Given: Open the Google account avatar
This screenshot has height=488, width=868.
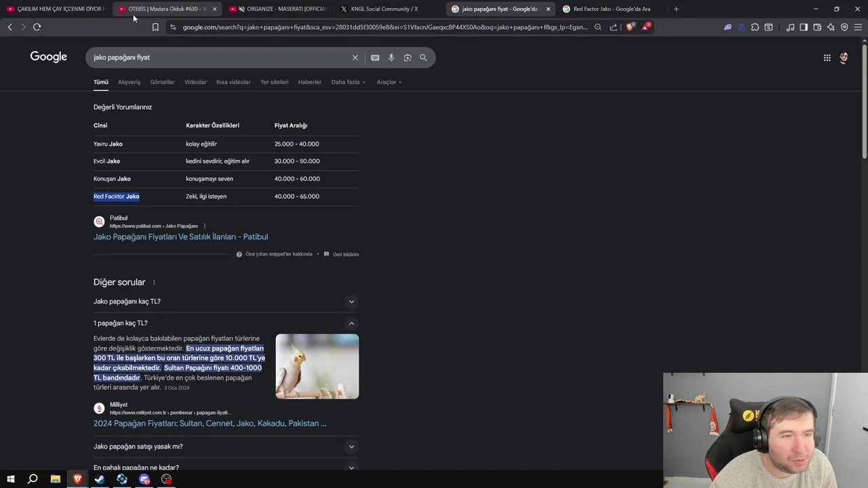Looking at the screenshot, I should coord(844,58).
